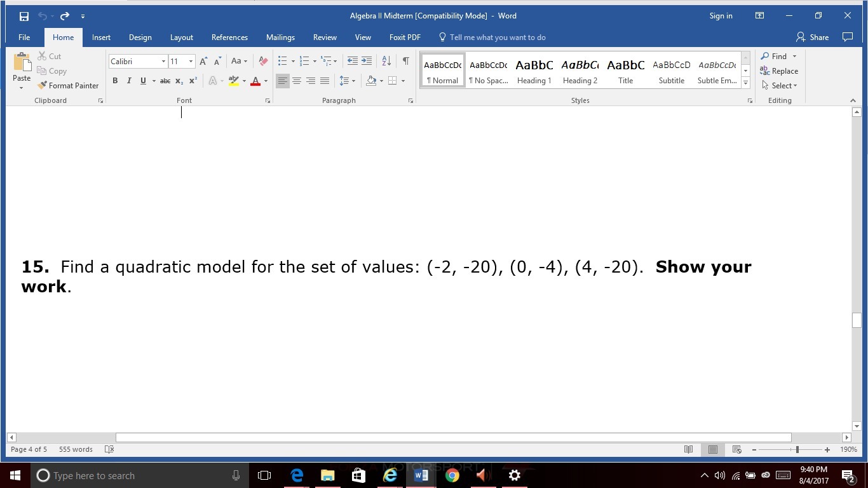Open the Windows Start menu

coord(15,475)
